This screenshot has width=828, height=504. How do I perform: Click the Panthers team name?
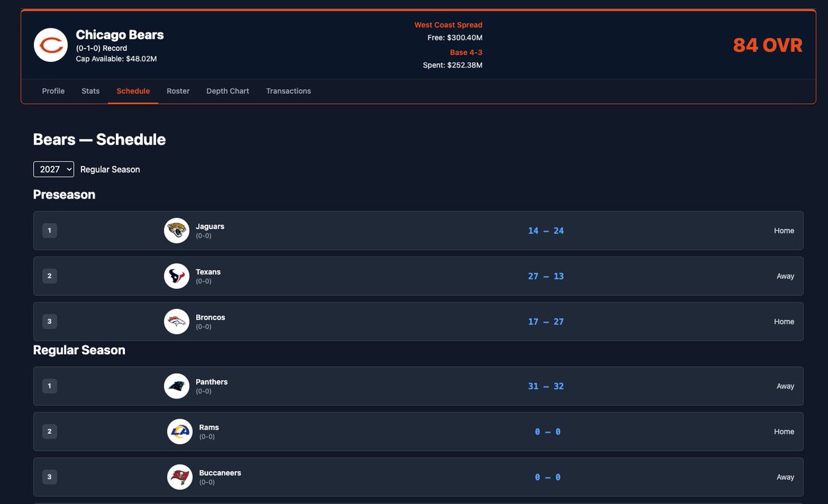click(x=212, y=382)
